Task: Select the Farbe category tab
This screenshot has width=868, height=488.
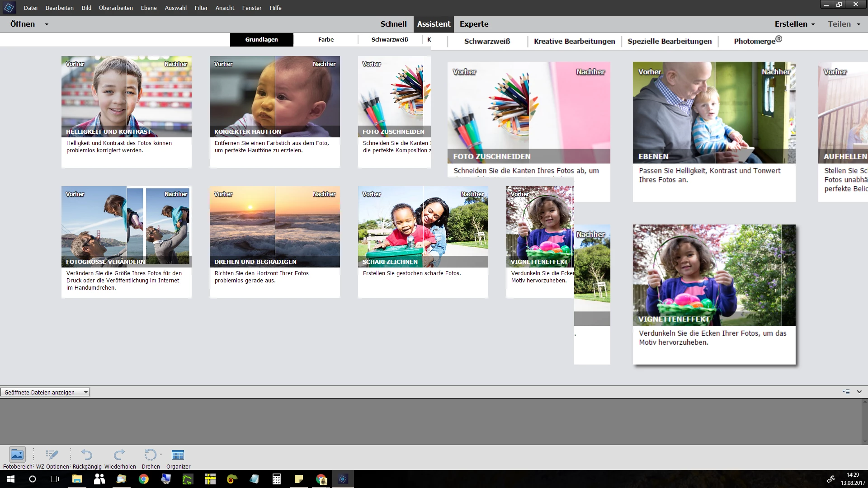Action: (x=325, y=40)
